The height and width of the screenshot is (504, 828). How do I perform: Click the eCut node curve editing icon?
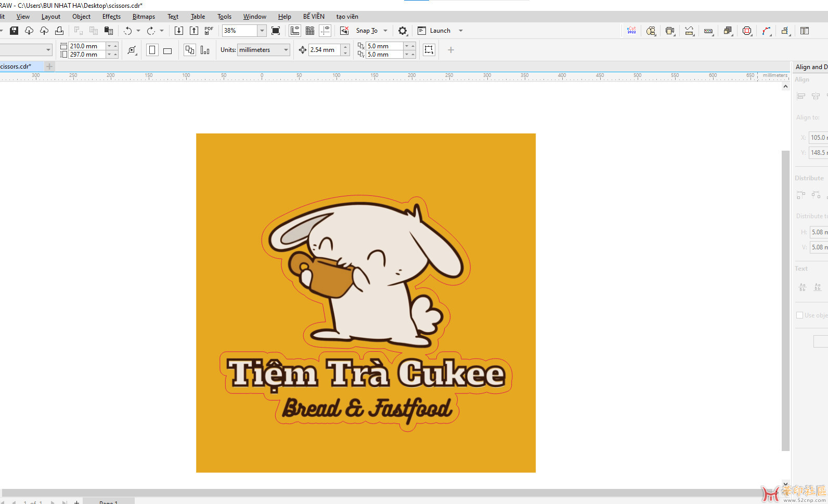(766, 31)
